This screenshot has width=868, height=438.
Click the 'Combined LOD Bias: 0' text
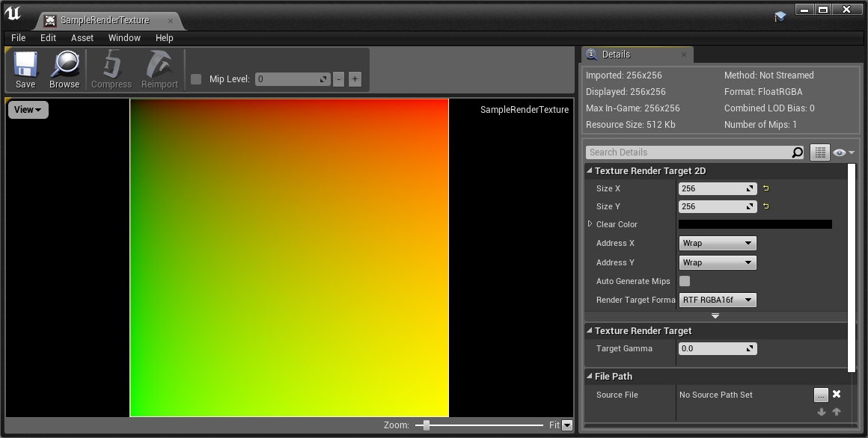pos(769,108)
